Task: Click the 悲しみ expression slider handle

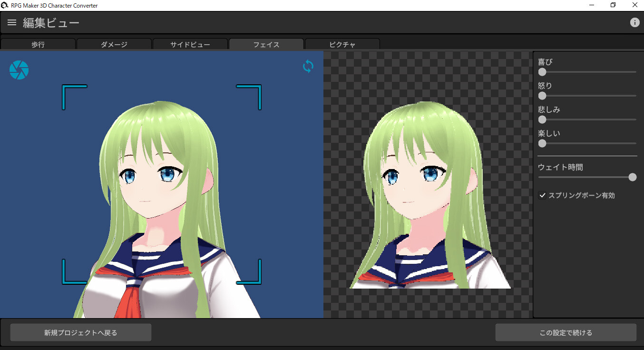Action: 542,120
